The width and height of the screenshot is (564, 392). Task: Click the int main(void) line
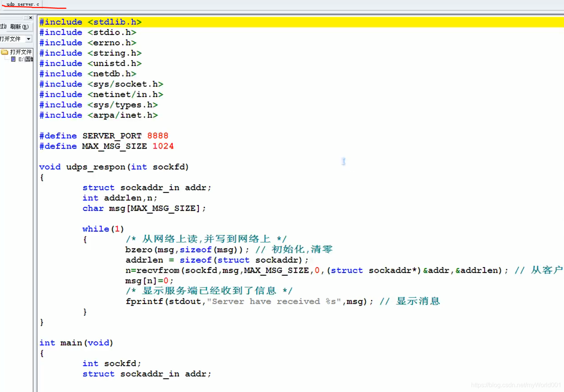tap(76, 343)
